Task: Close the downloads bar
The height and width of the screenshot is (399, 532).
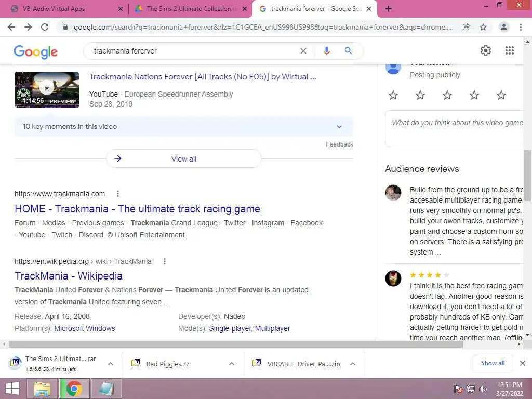Action: point(523,363)
